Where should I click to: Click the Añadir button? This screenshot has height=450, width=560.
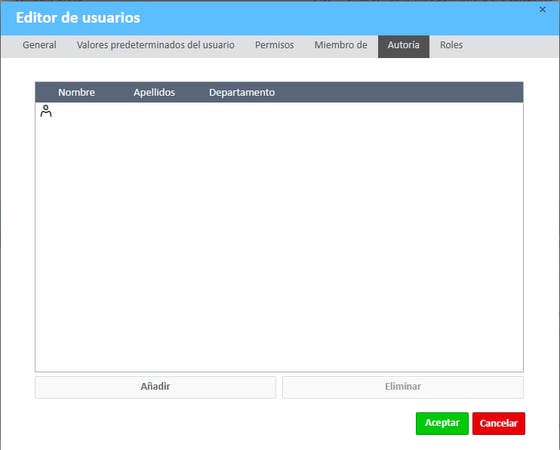(x=155, y=387)
